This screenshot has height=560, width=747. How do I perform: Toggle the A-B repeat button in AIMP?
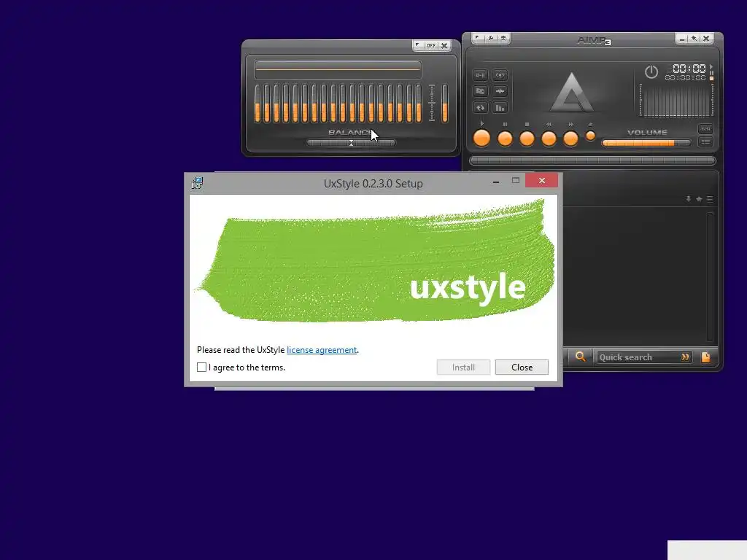pos(480,75)
